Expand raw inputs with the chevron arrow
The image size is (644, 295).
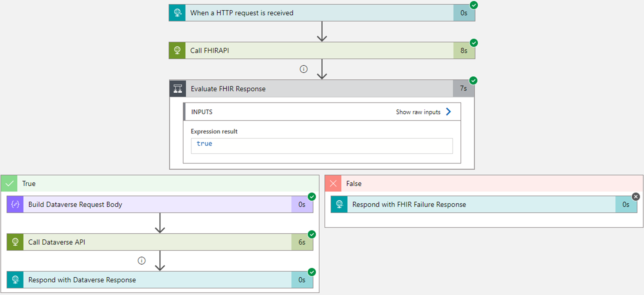(449, 112)
